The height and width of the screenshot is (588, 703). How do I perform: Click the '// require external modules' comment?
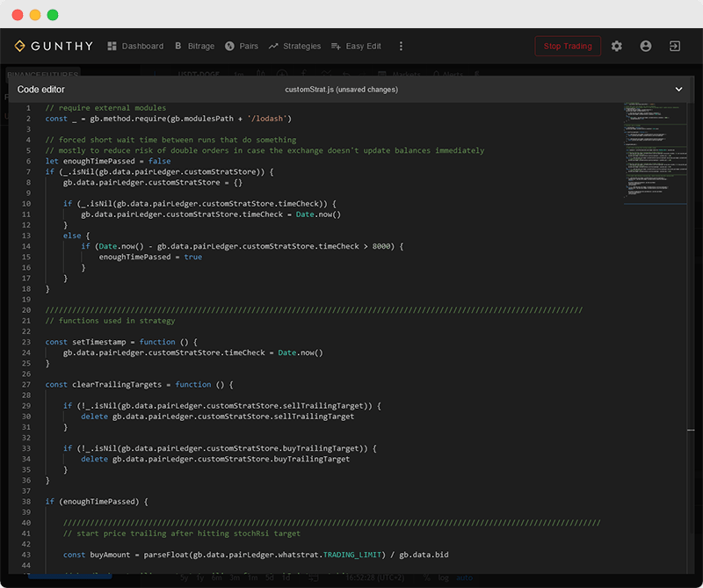[x=105, y=108]
